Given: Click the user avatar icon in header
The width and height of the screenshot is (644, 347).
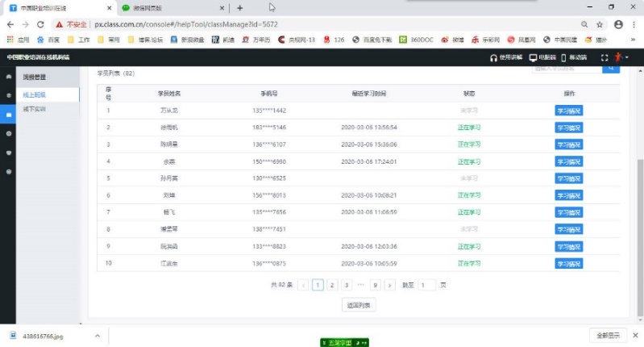Looking at the screenshot, I should pyautogui.click(x=618, y=57).
